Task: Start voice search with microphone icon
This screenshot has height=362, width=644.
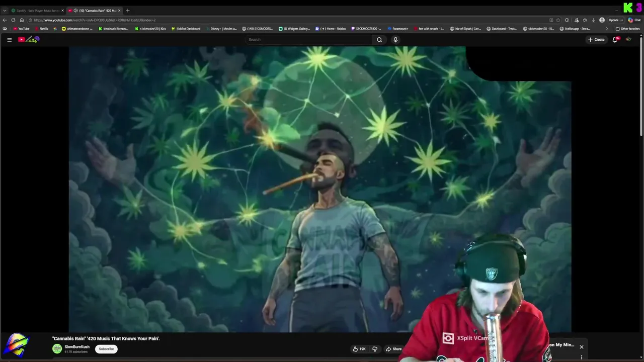Action: (395, 40)
